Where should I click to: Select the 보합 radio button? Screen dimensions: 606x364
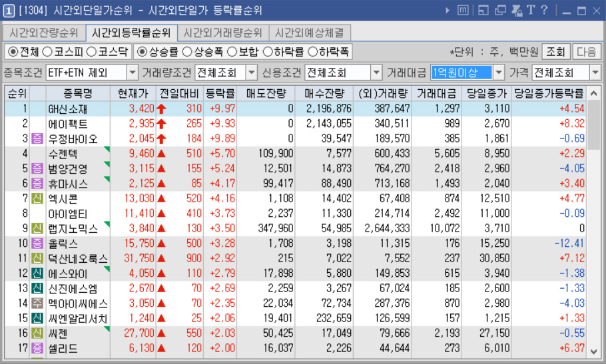pos(232,51)
